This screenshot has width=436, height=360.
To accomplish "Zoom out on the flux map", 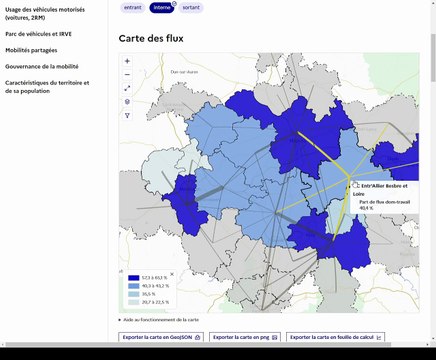I will [x=127, y=75].
